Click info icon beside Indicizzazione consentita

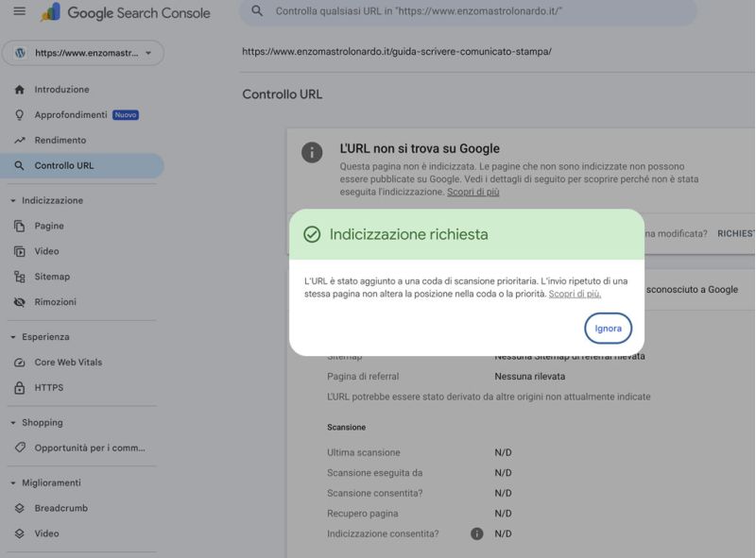[x=476, y=533]
